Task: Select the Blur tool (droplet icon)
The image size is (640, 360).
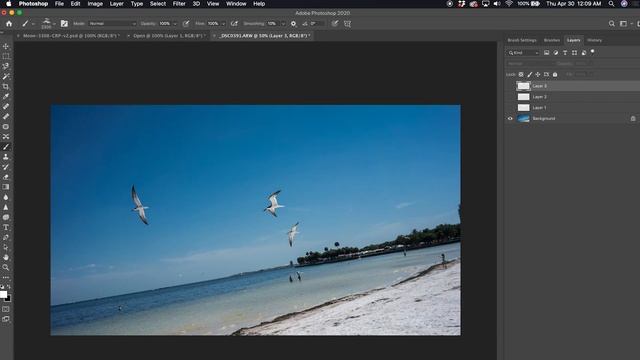Action: click(x=6, y=197)
